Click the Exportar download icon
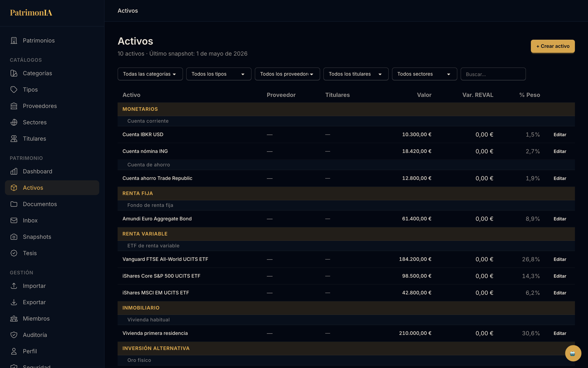This screenshot has height=368, width=588. (x=14, y=302)
